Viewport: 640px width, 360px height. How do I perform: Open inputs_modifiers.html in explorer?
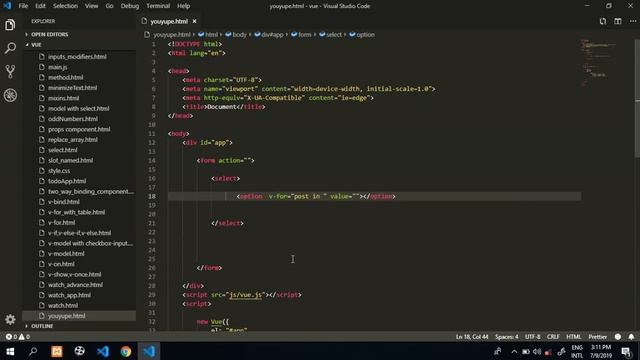tap(77, 57)
